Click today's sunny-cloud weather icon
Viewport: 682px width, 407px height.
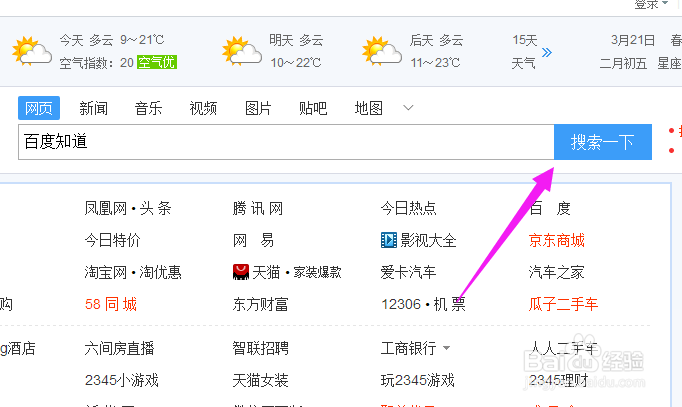pos(32,52)
